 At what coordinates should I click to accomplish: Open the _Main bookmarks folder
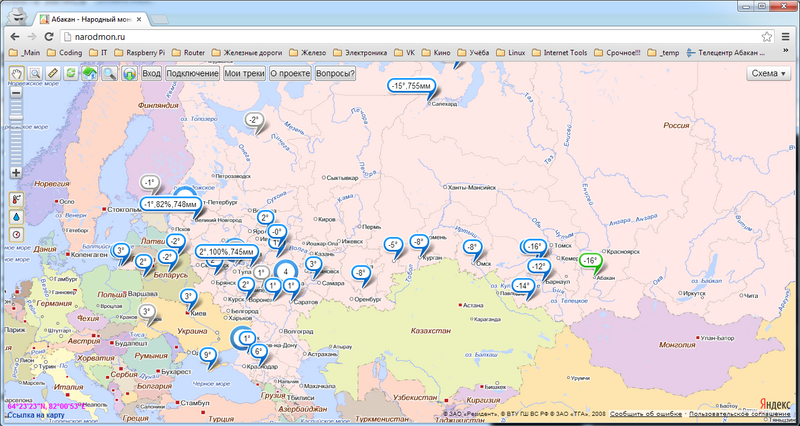(x=26, y=53)
